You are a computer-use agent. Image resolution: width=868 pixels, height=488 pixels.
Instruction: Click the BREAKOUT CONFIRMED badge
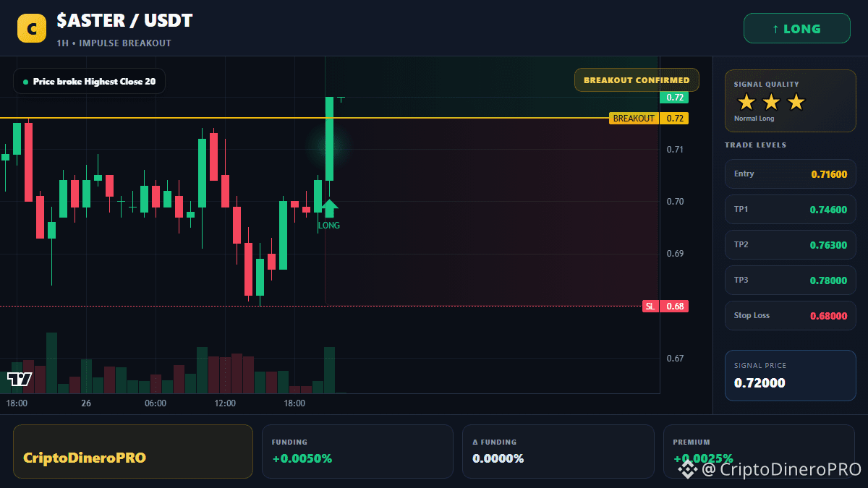(x=637, y=80)
